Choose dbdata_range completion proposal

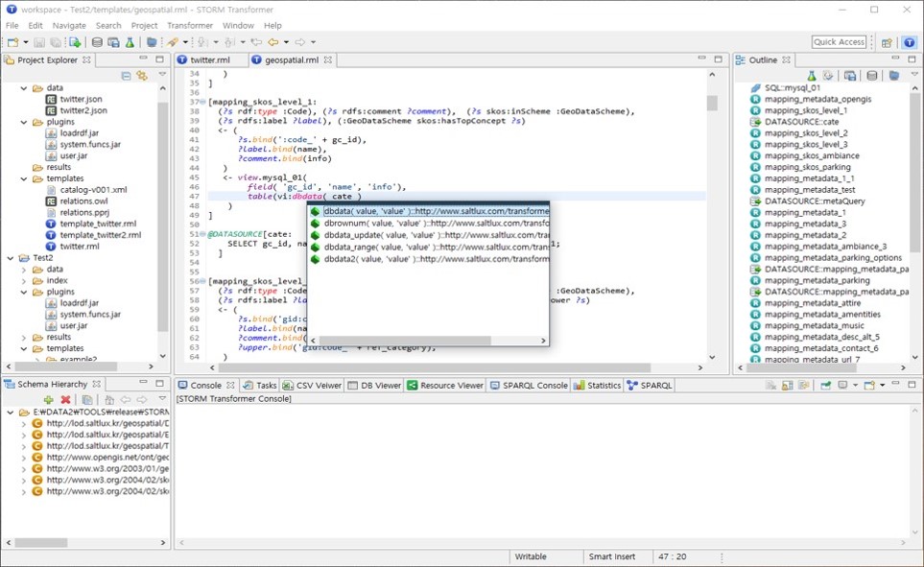coord(430,247)
